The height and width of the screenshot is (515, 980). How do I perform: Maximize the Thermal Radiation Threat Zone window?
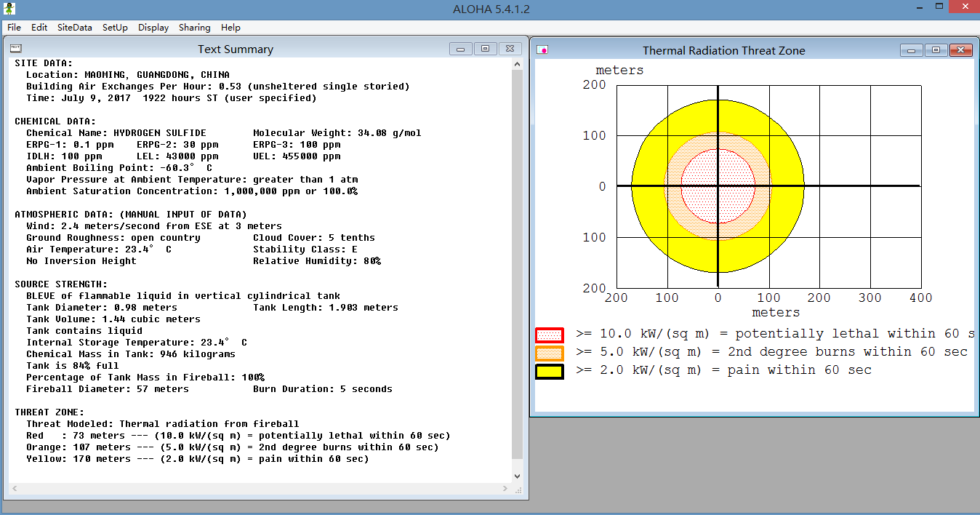coord(936,50)
